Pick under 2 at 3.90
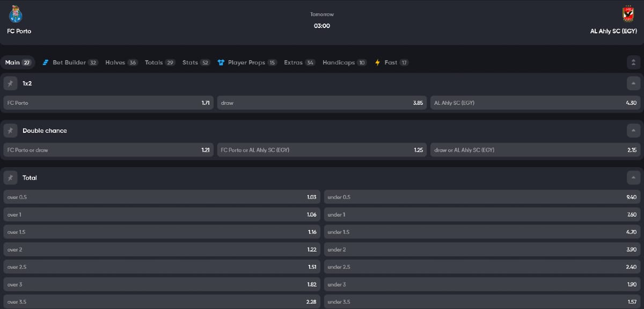This screenshot has width=644, height=309. tap(482, 249)
